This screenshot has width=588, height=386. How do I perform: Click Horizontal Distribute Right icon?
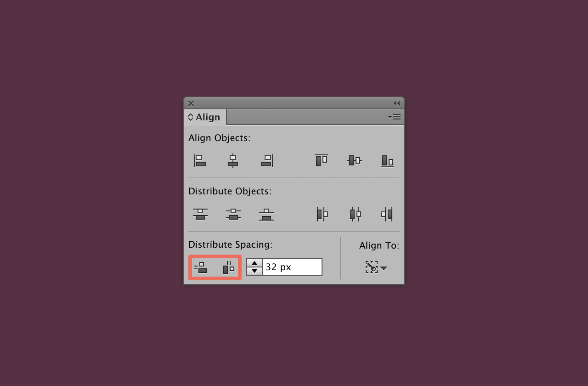[x=387, y=214]
